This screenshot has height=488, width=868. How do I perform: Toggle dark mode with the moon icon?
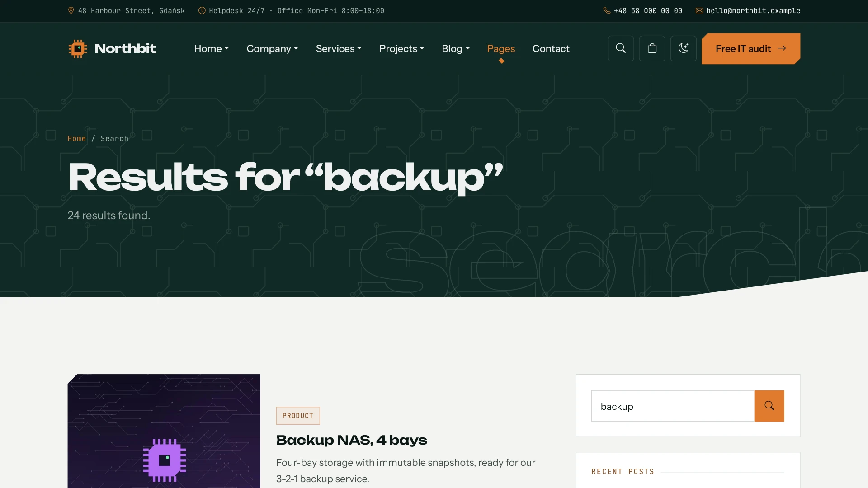(683, 48)
